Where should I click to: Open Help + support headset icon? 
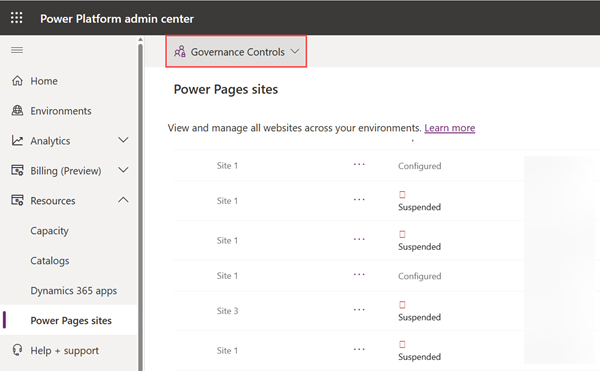(x=17, y=350)
